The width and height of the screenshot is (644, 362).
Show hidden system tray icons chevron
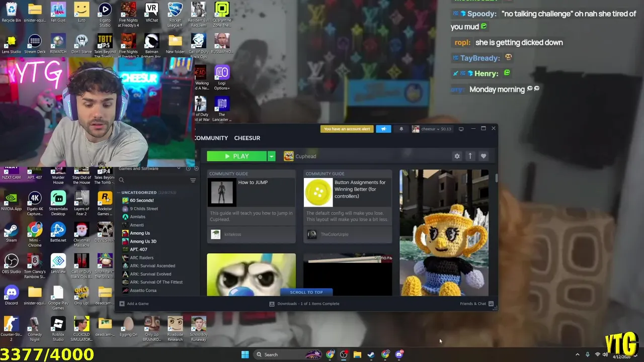point(578,354)
